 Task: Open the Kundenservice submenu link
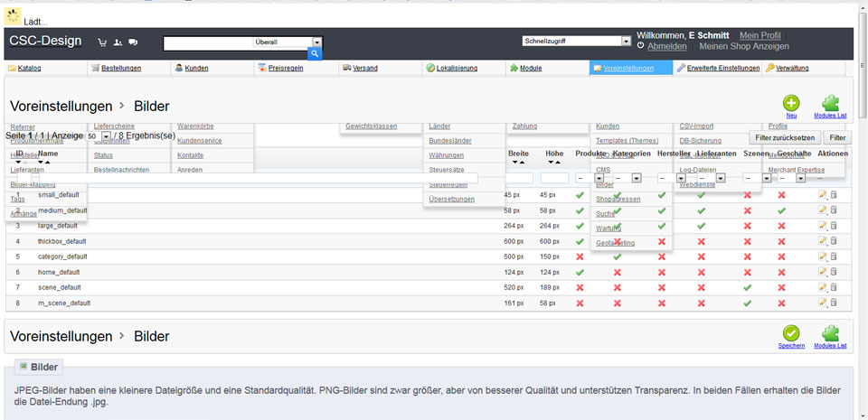pyautogui.click(x=200, y=141)
